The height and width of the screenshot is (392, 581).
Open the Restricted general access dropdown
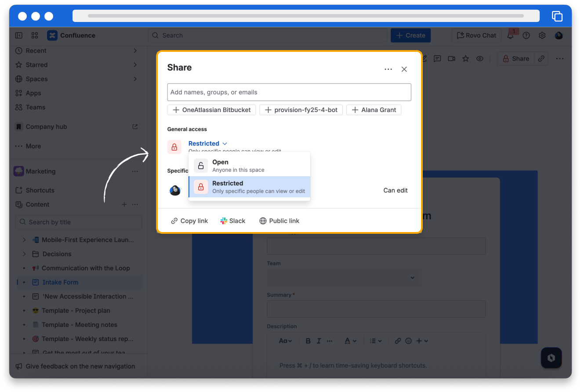click(207, 144)
